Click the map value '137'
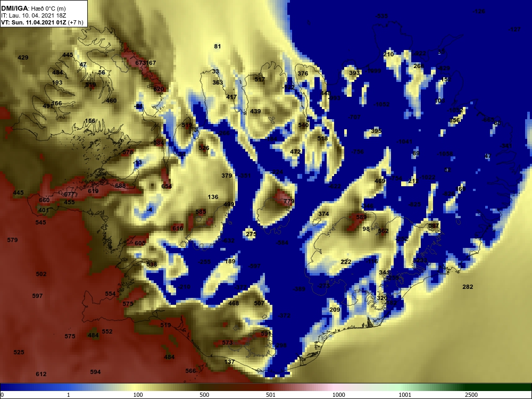This screenshot has height=399, width=532. coord(230,362)
